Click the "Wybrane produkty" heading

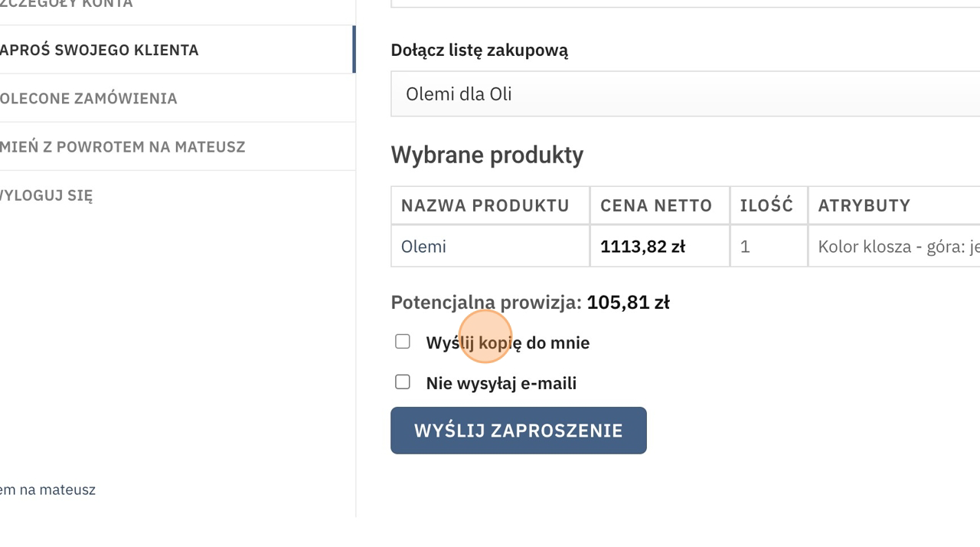click(x=487, y=155)
